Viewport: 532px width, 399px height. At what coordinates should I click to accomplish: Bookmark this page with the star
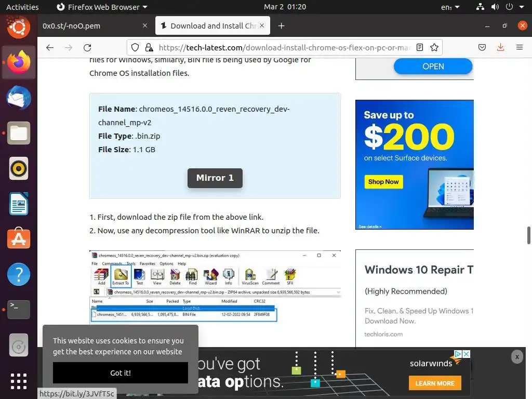pos(434,47)
